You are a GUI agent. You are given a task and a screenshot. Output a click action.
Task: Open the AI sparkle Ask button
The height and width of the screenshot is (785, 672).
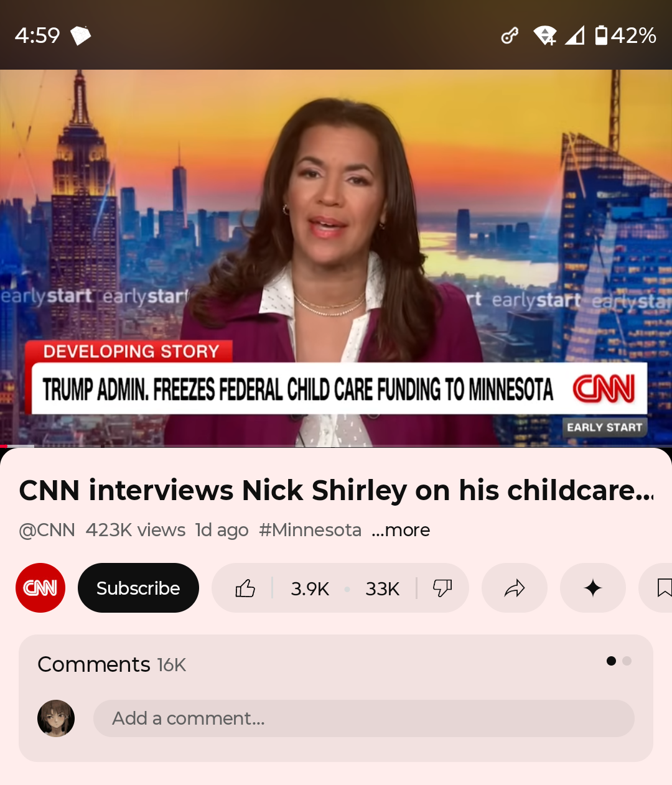tap(593, 588)
